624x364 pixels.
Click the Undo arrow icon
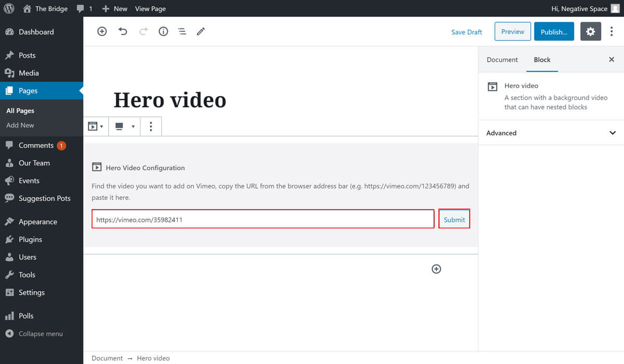(123, 32)
